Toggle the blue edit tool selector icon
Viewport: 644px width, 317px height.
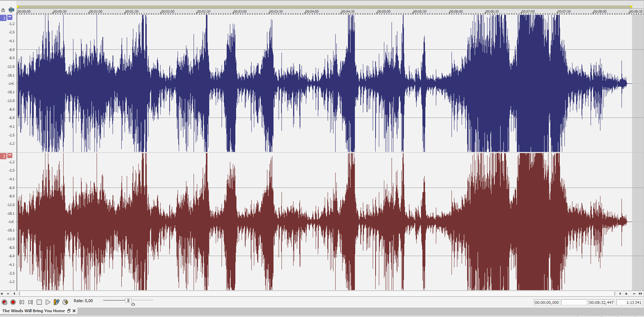click(x=11, y=10)
